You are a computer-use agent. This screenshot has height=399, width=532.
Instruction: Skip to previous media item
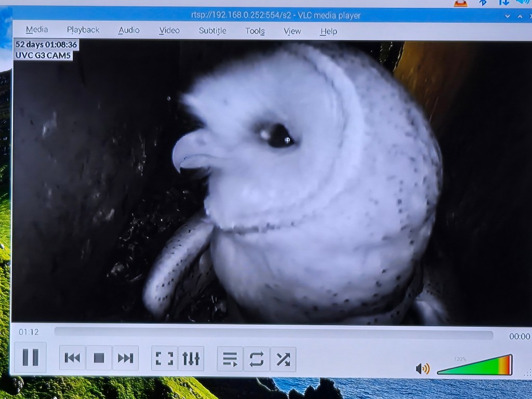pos(72,358)
